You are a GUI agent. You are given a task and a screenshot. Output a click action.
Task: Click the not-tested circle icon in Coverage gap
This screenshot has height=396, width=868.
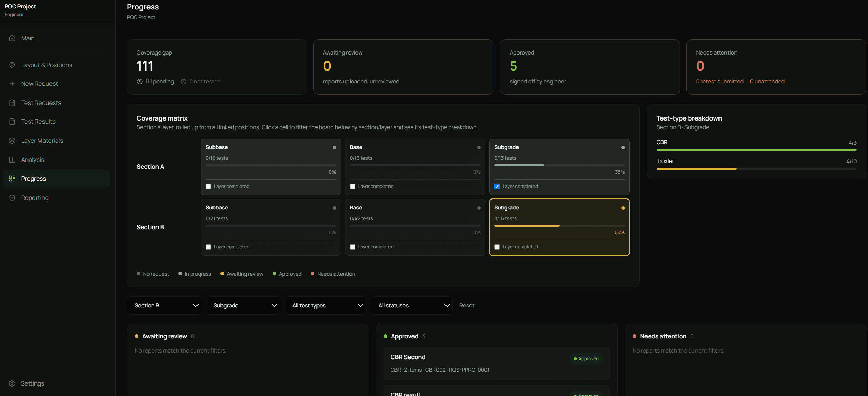[183, 82]
